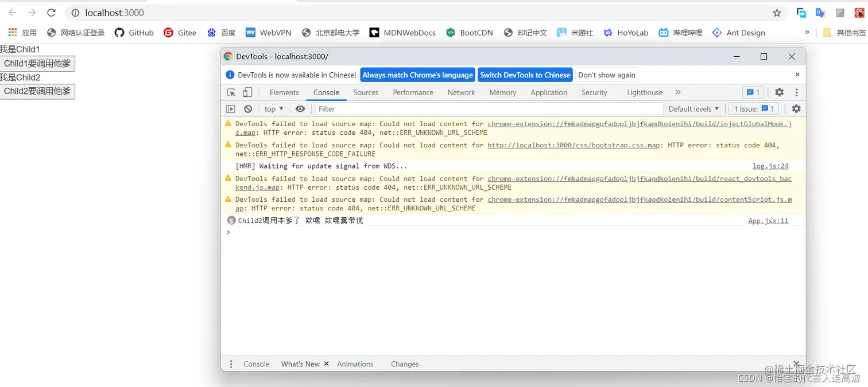Open the messages badge showing 1
868x387 pixels.
[x=753, y=92]
